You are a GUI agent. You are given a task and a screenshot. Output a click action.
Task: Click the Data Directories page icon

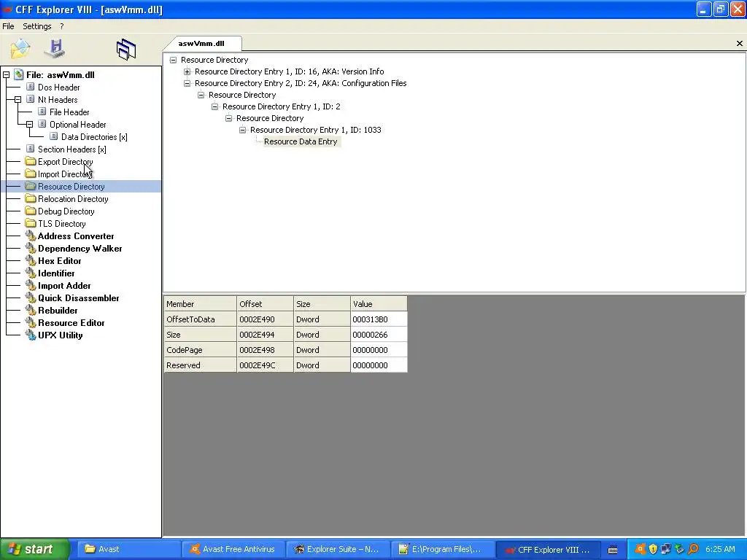[54, 136]
